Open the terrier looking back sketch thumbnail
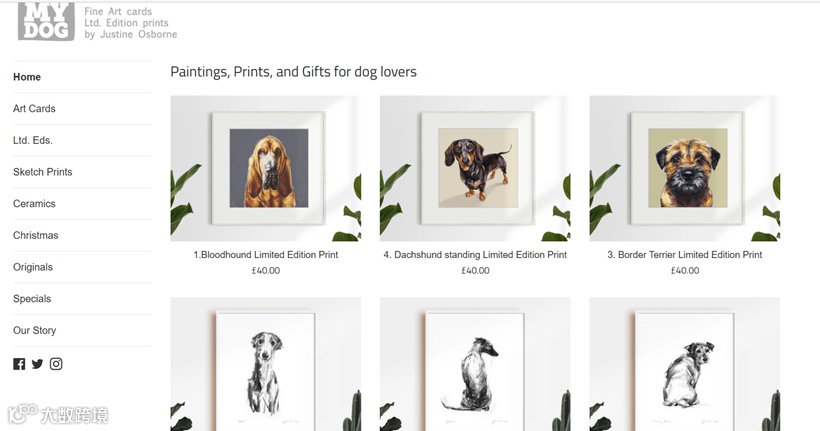This screenshot has height=431, width=820. [685, 365]
